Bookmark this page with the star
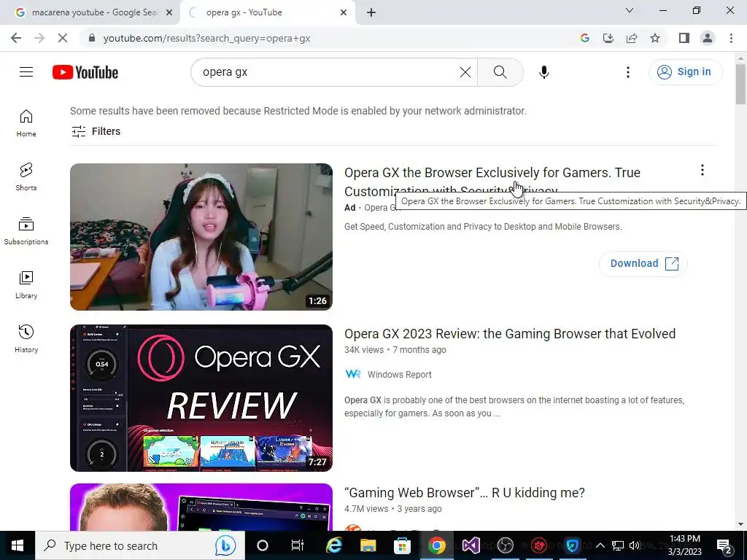 coord(655,38)
